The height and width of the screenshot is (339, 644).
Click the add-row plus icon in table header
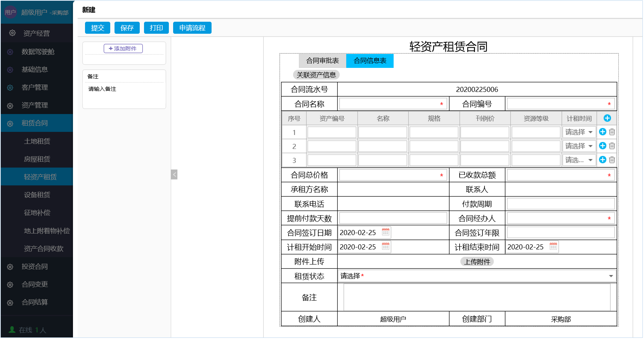tap(607, 118)
